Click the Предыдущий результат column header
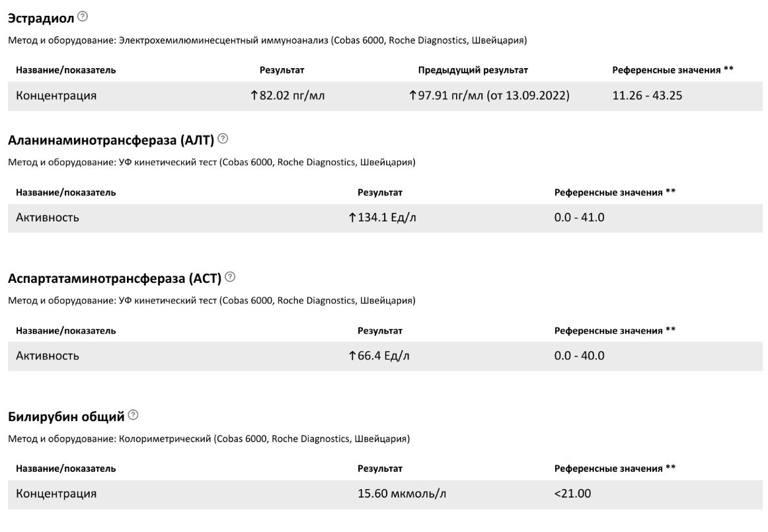Image resolution: width=768 pixels, height=532 pixels. click(x=473, y=70)
